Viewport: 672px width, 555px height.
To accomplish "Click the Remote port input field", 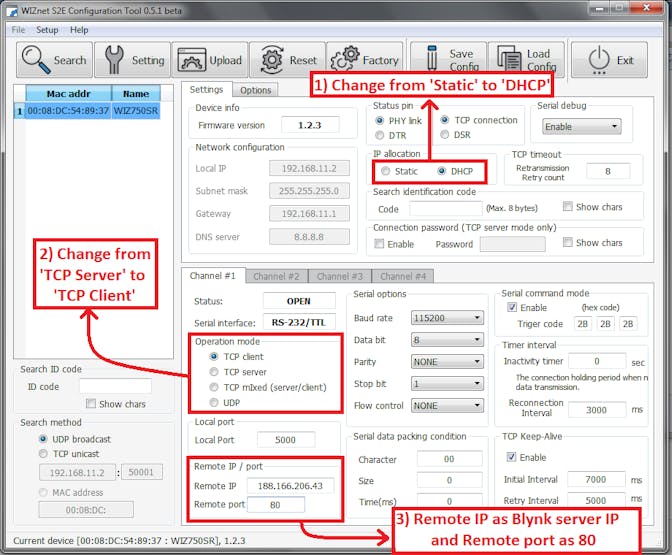I will [276, 505].
